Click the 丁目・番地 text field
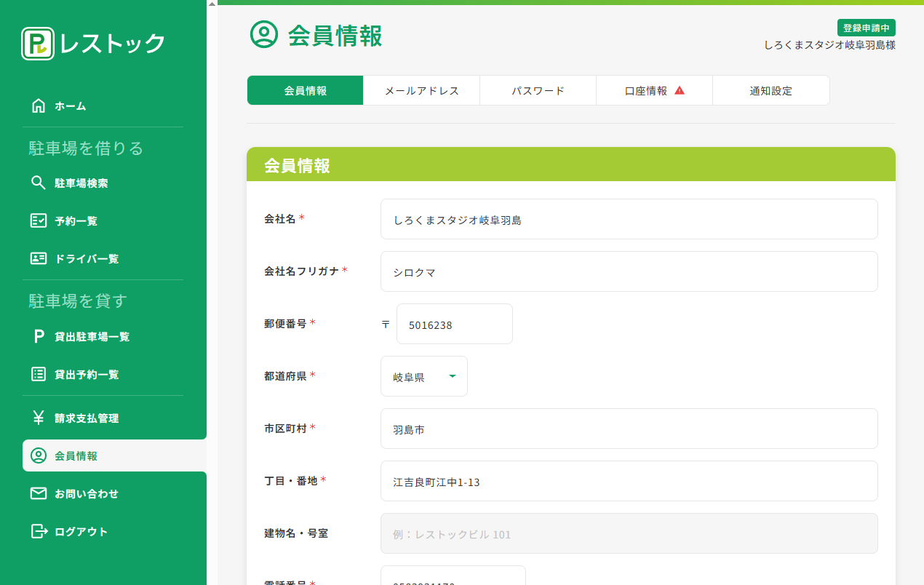Screen dimensions: 924x585 point(629,482)
